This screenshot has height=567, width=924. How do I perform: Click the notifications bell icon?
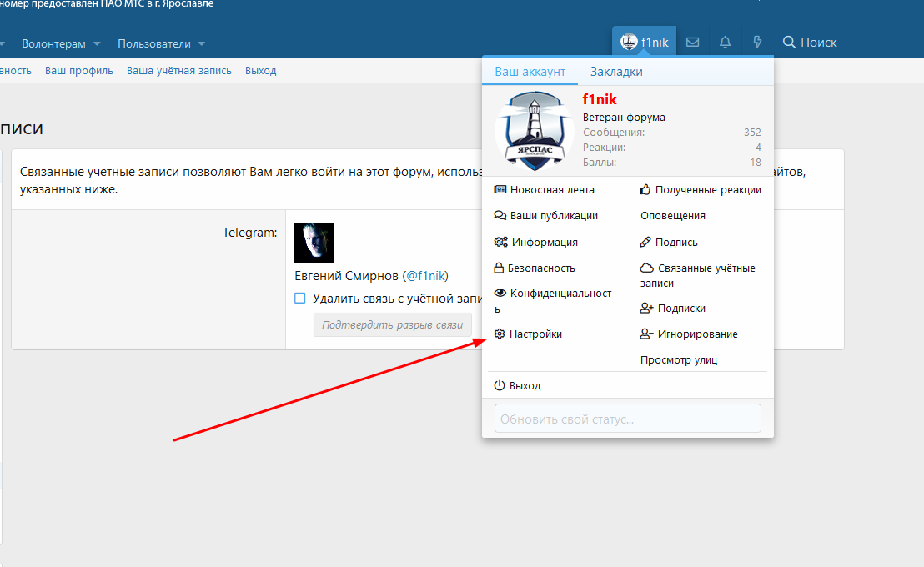click(725, 43)
